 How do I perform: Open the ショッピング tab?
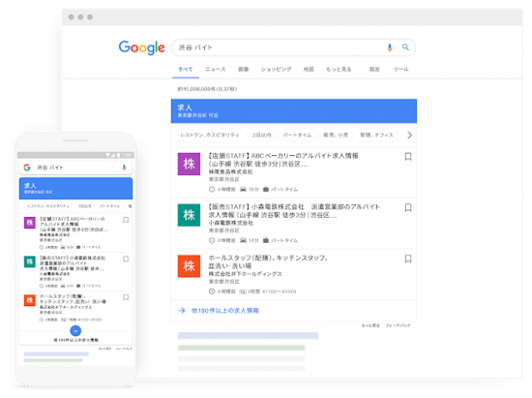[275, 69]
